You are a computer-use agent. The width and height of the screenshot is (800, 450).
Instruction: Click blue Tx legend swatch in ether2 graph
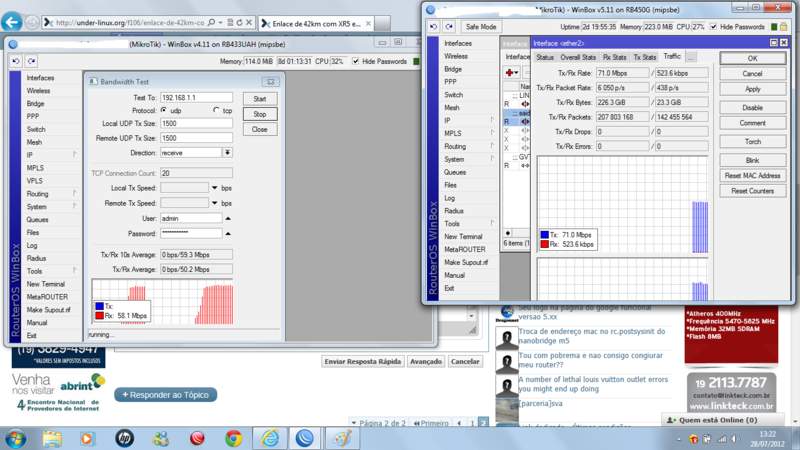click(544, 235)
